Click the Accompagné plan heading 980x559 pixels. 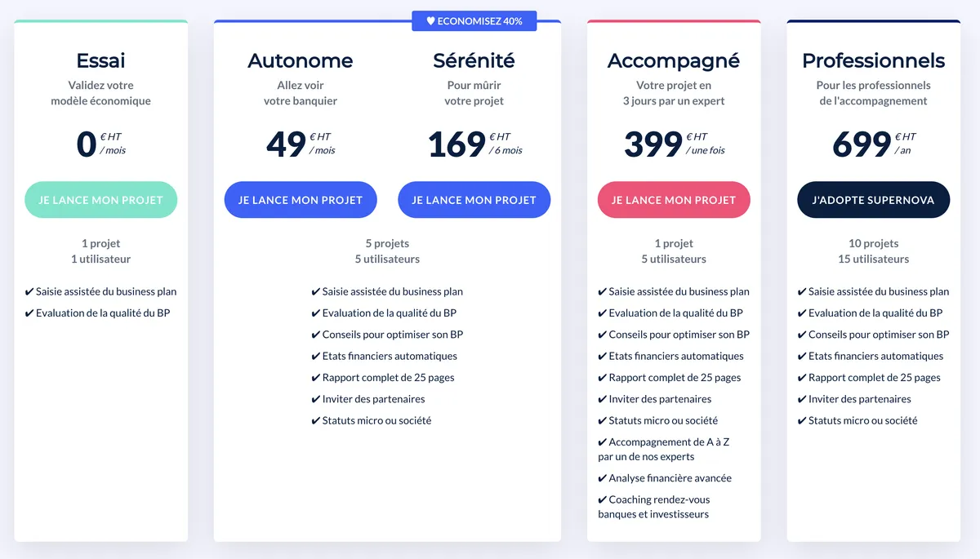[x=673, y=60]
